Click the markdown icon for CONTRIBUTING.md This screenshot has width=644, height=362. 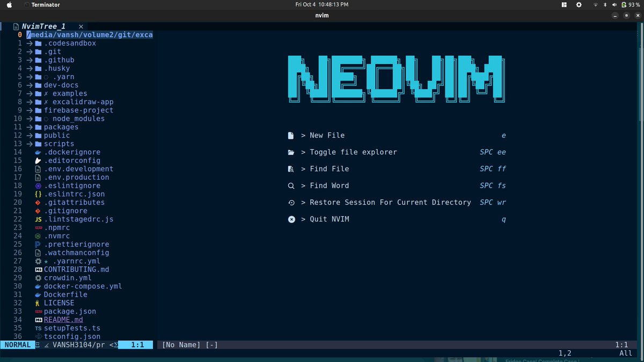tap(38, 270)
